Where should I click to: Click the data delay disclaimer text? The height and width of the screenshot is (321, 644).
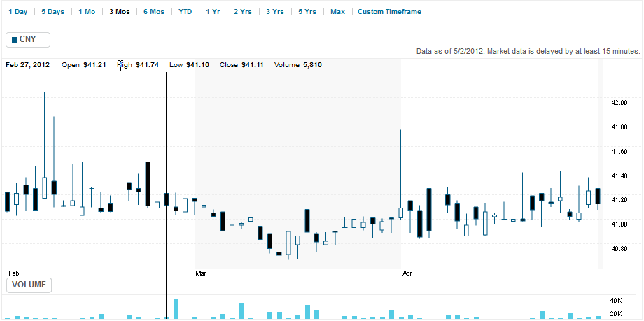click(528, 51)
